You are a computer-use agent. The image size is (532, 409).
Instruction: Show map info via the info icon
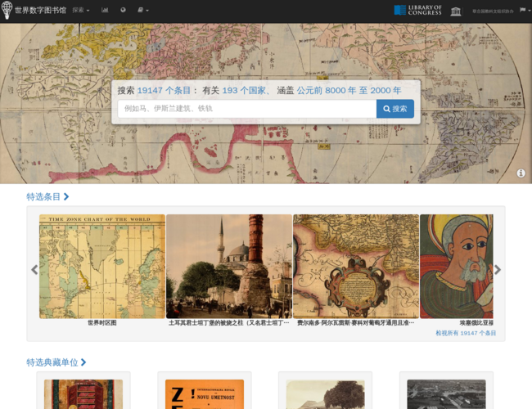coord(521,173)
